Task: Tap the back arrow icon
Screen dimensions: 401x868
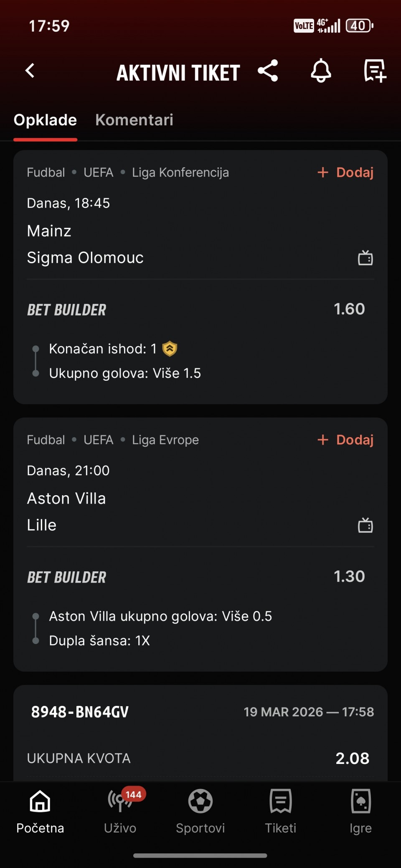Action: click(x=30, y=71)
